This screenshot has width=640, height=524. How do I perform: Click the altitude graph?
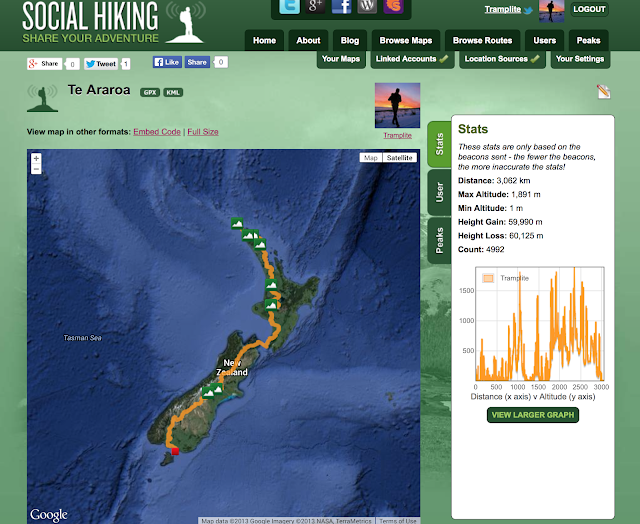click(540, 324)
